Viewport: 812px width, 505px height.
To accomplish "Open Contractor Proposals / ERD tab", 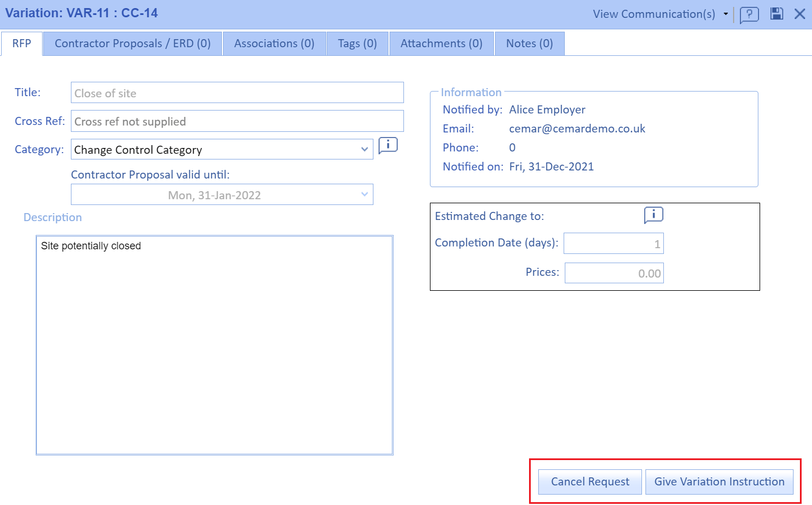I will [133, 44].
